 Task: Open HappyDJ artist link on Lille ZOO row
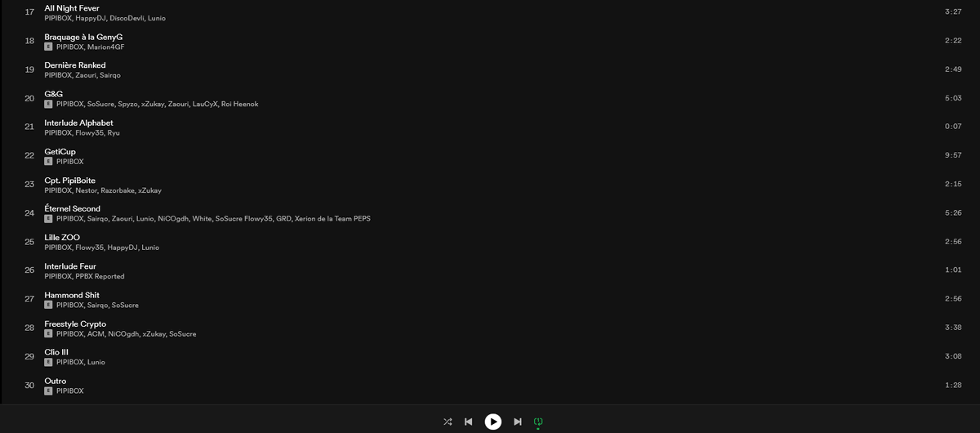(x=122, y=248)
